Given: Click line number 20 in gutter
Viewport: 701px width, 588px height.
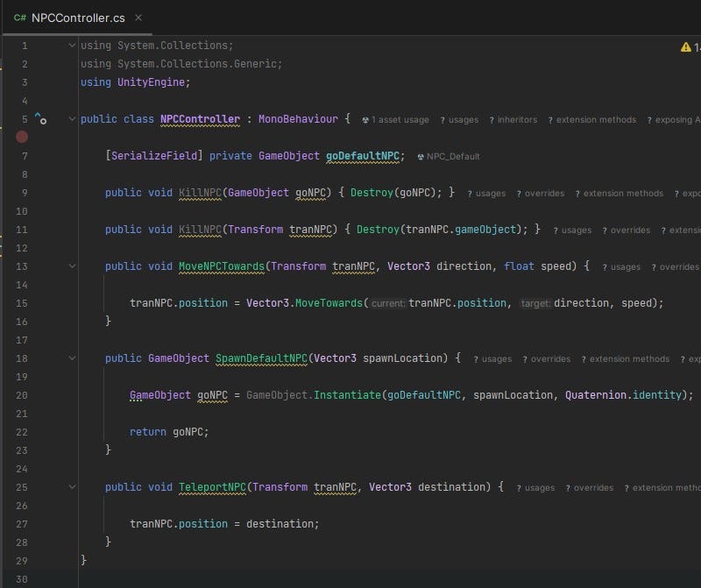Looking at the screenshot, I should click(21, 395).
